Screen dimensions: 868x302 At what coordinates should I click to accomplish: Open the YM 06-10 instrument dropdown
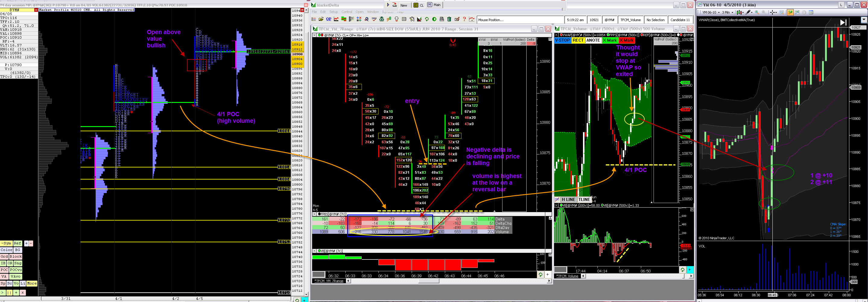pyautogui.click(x=711, y=12)
